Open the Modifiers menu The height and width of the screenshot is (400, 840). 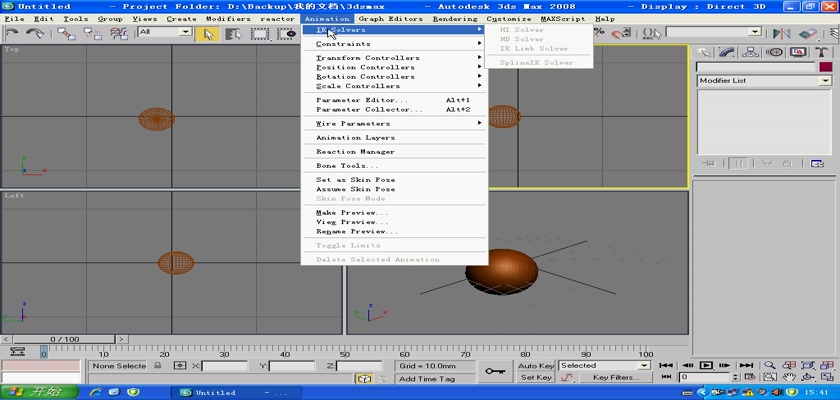click(228, 19)
